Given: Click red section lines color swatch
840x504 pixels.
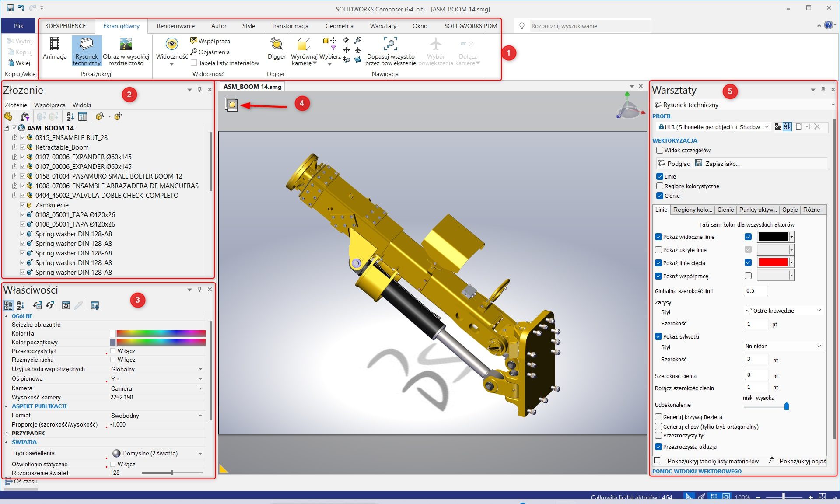Looking at the screenshot, I should tap(773, 262).
